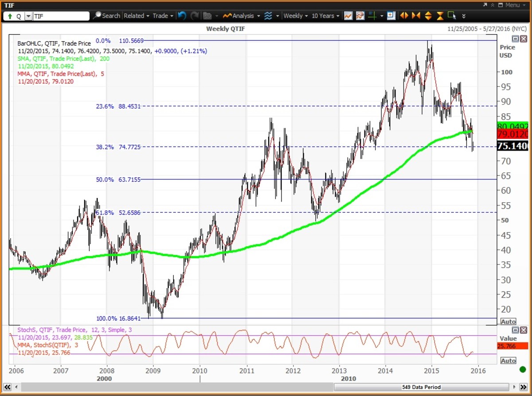Click the add-panel icon with plus sign
Viewport: 532px width, 396px height.
(391, 16)
